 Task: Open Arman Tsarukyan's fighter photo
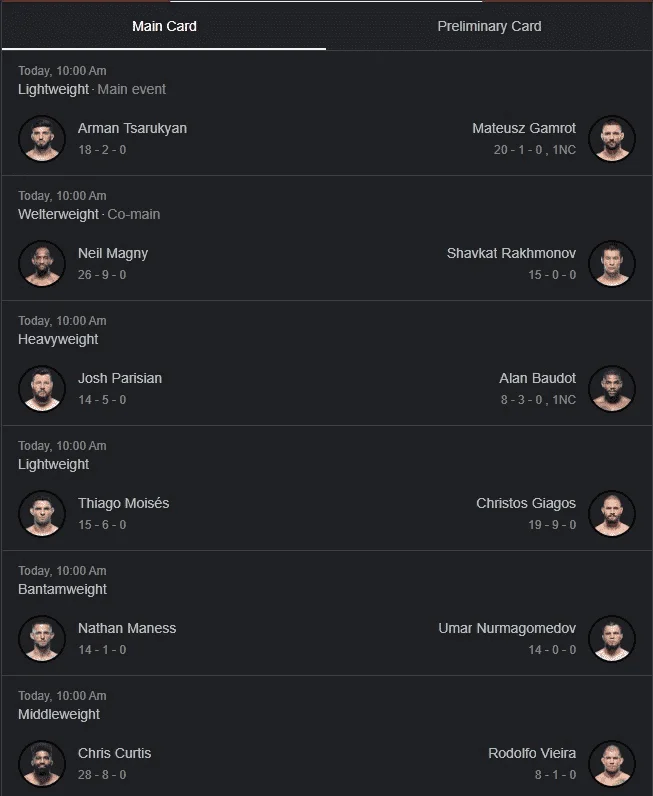(x=42, y=139)
